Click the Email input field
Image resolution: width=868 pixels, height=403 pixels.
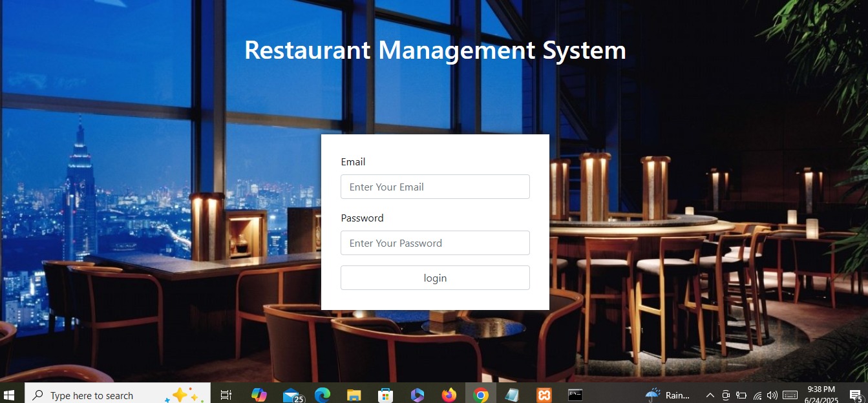(435, 187)
